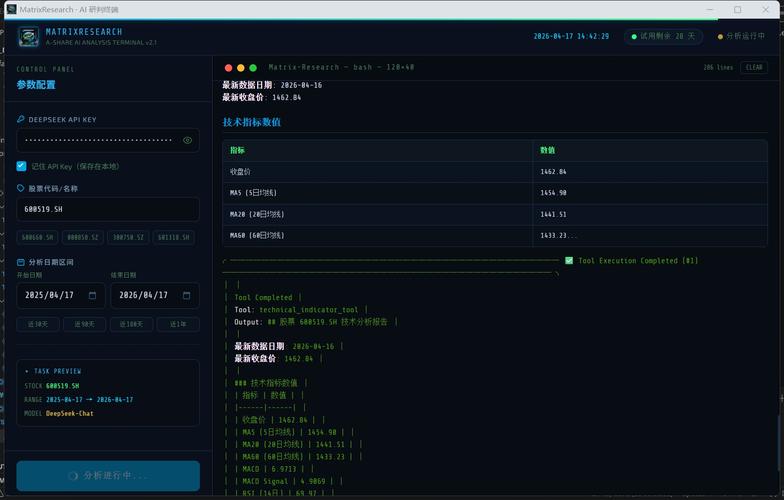Screen dimensions: 784x500
Task: Click the MatrixResearch logo icon in header
Action: click(x=28, y=37)
